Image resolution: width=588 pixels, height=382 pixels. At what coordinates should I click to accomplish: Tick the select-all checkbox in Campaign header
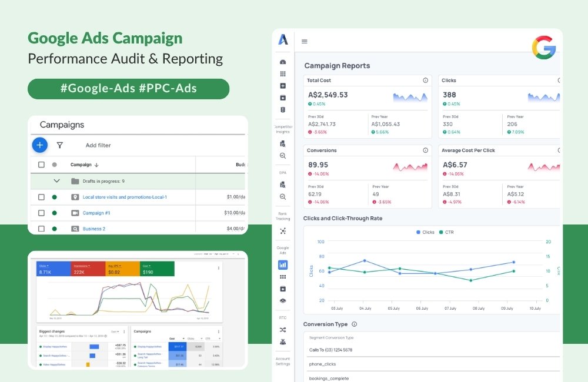click(41, 165)
